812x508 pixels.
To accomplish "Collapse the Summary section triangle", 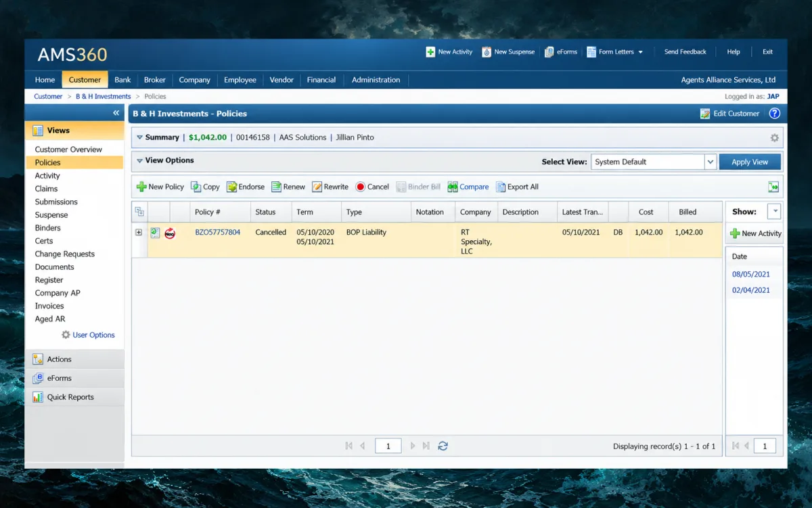I will click(x=139, y=137).
